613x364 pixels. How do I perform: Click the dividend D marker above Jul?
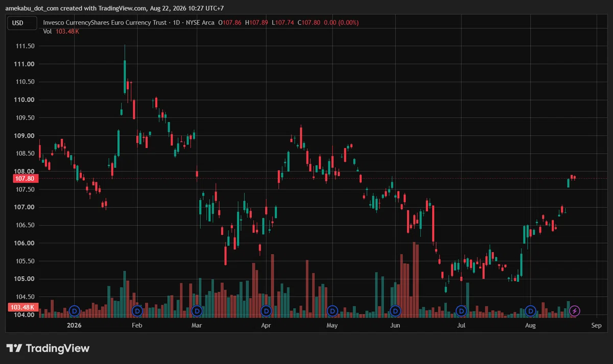pos(462,310)
